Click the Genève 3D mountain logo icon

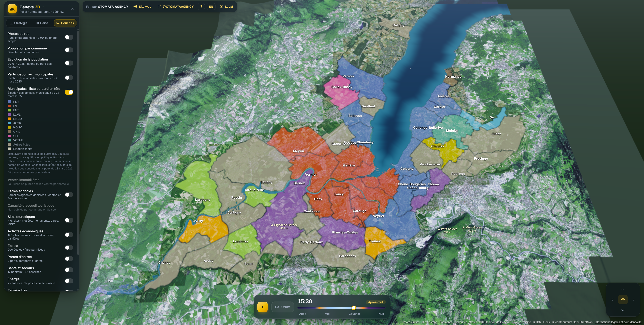point(12,9)
